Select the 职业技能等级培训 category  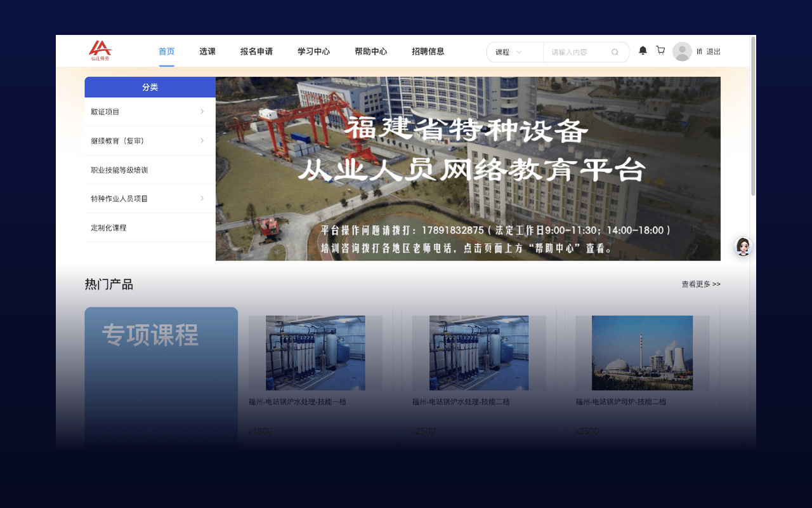[150, 170]
